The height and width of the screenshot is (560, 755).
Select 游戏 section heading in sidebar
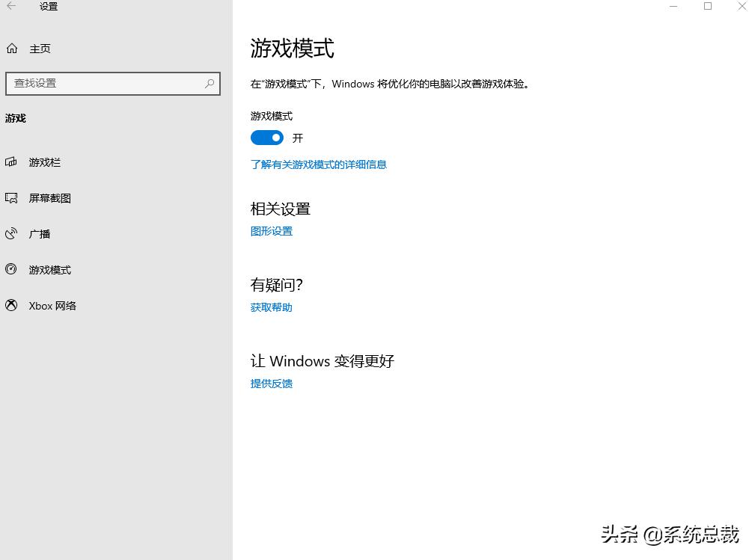(15, 118)
